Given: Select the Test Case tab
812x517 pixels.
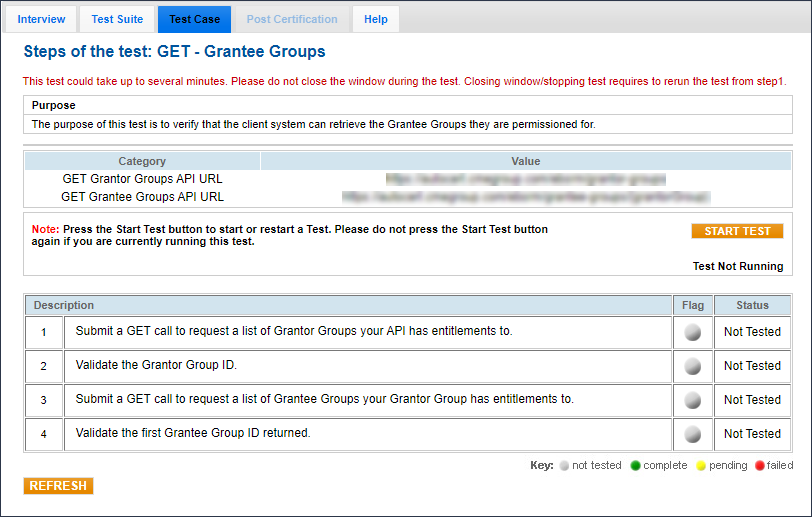Looking at the screenshot, I should coord(194,19).
